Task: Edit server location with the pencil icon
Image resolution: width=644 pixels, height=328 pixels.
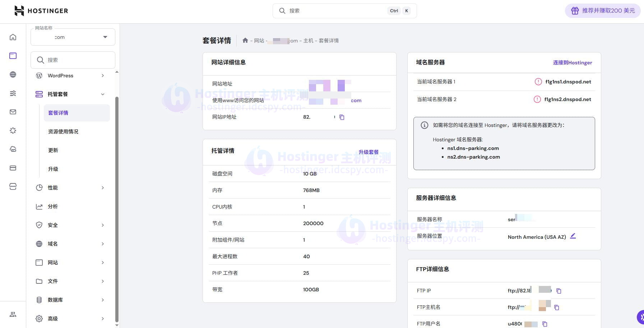Action: pyautogui.click(x=573, y=236)
